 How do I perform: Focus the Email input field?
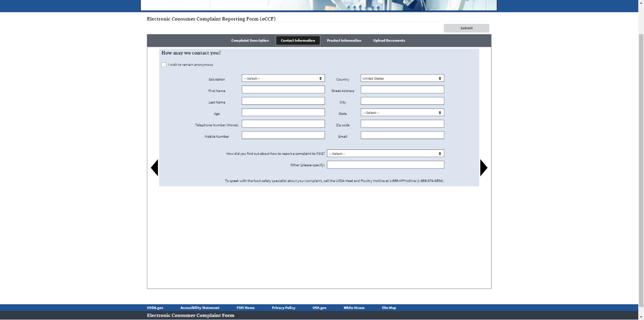[402, 135]
